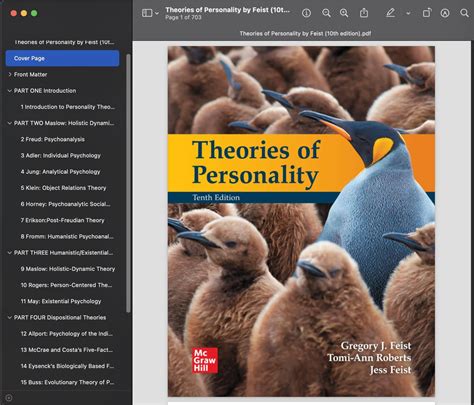Click the root outline entry Theories of Personality
The height and width of the screenshot is (405, 474).
(x=64, y=42)
